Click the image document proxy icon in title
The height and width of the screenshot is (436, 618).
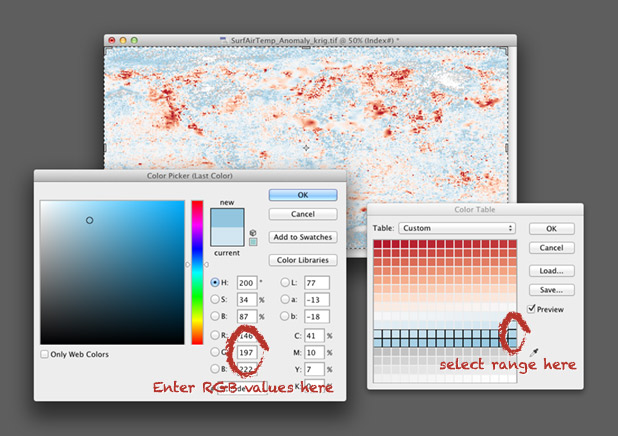click(x=223, y=40)
